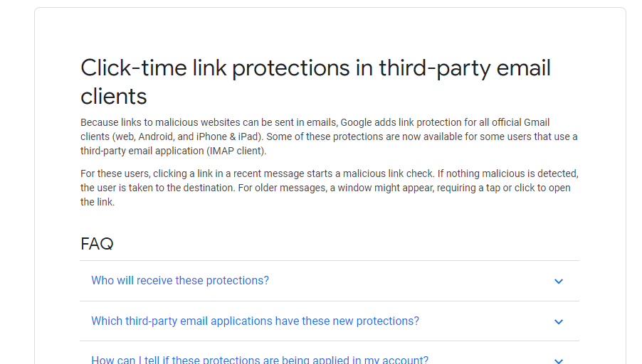Click the word "Gmail" in the first paragraph
The image size is (642, 364).
pyautogui.click(x=537, y=122)
